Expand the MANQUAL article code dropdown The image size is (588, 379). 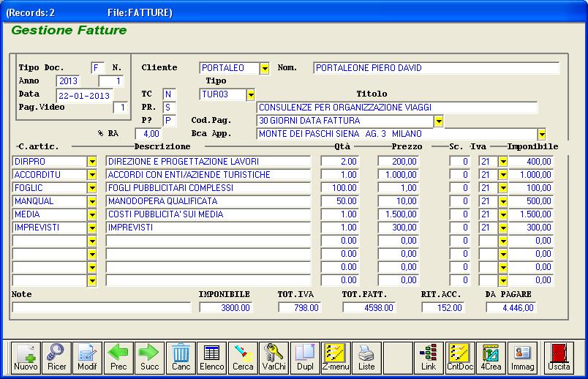(x=92, y=201)
